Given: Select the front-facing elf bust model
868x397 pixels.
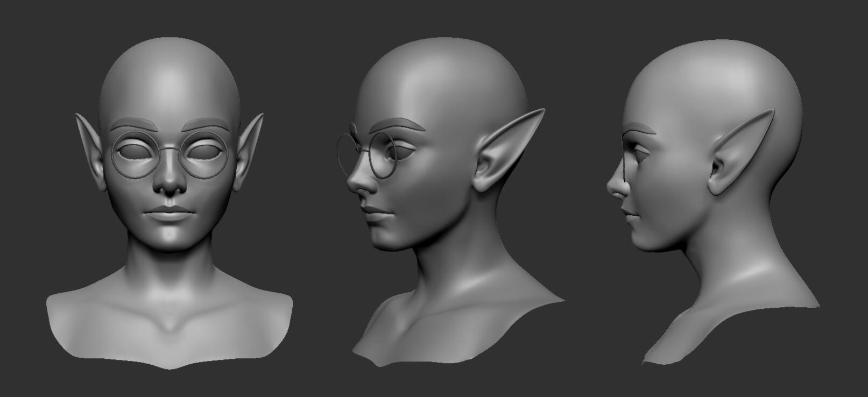Looking at the screenshot, I should pyautogui.click(x=170, y=203).
